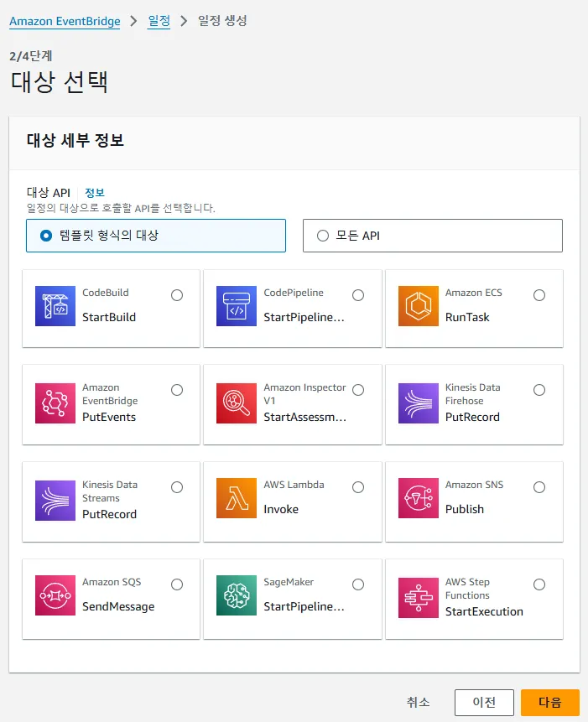Screen dimensions: 588x722
Task: Click the 취소 button
Action: click(418, 702)
